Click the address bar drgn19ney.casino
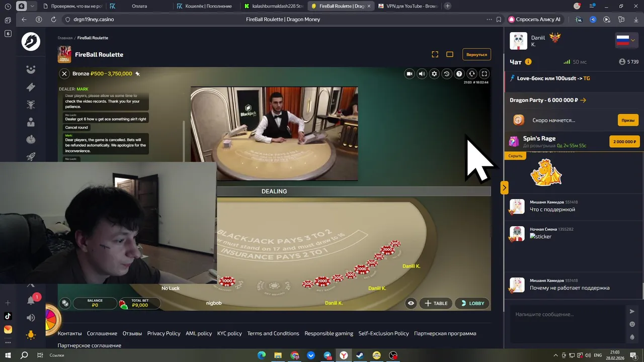 pyautogui.click(x=94, y=20)
